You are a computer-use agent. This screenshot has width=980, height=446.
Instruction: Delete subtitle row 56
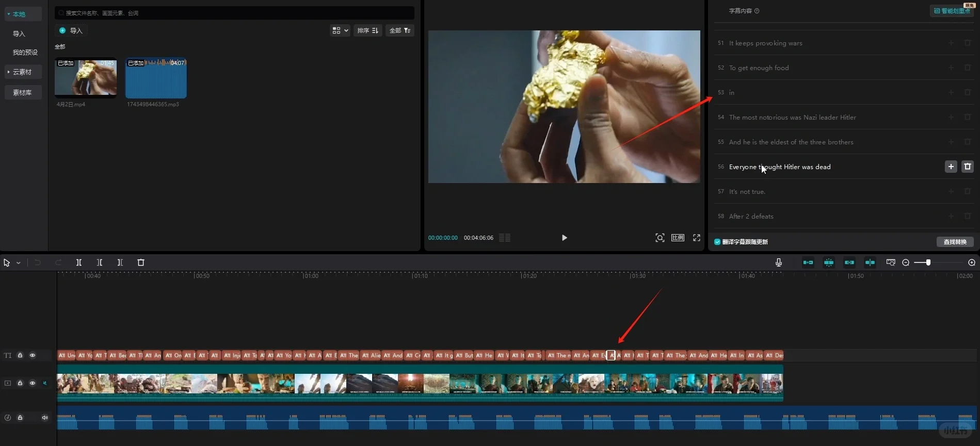pyautogui.click(x=968, y=167)
